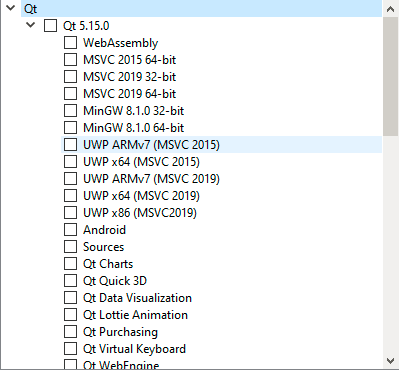
Task: Check the Qt 5.15.0 checkbox
Action: point(50,26)
